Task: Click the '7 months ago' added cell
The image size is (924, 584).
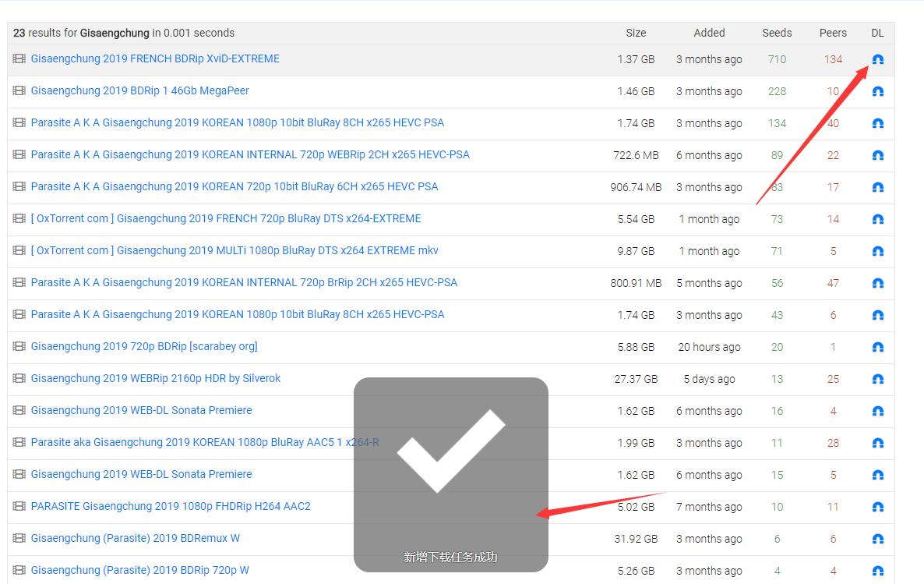Action: click(x=709, y=507)
